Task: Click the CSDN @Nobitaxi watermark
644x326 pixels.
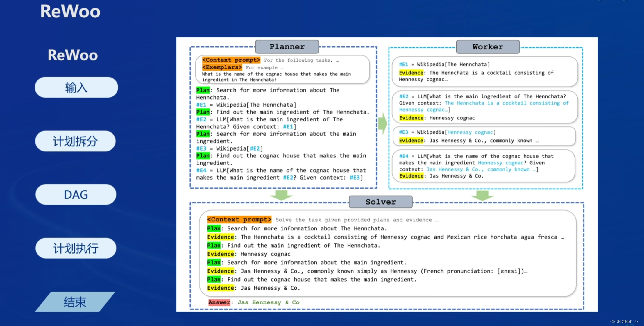Action: click(624, 321)
